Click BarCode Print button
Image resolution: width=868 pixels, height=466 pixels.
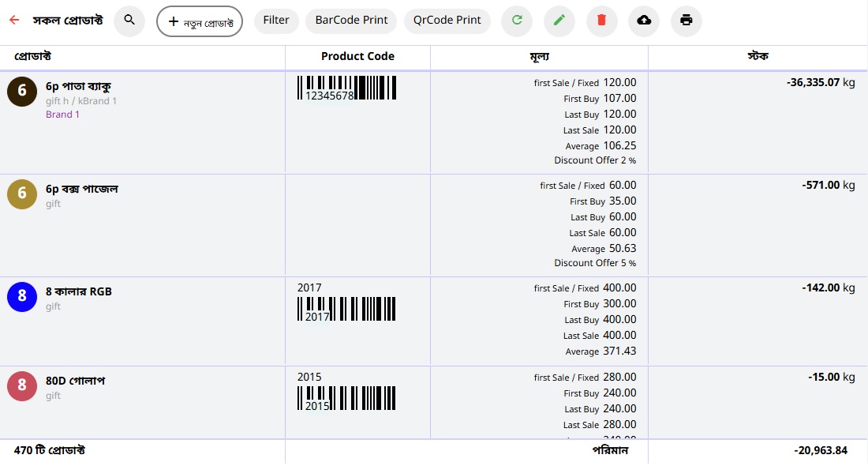[351, 21]
